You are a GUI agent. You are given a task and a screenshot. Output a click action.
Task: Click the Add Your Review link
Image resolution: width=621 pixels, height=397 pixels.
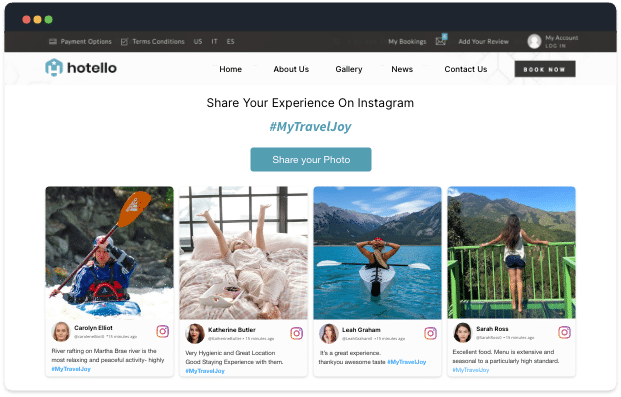(x=483, y=42)
